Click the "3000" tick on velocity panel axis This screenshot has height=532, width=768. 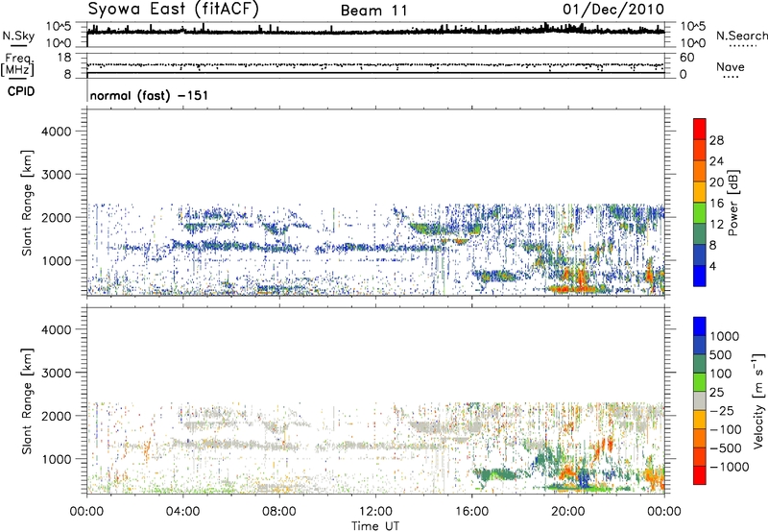tap(57, 373)
